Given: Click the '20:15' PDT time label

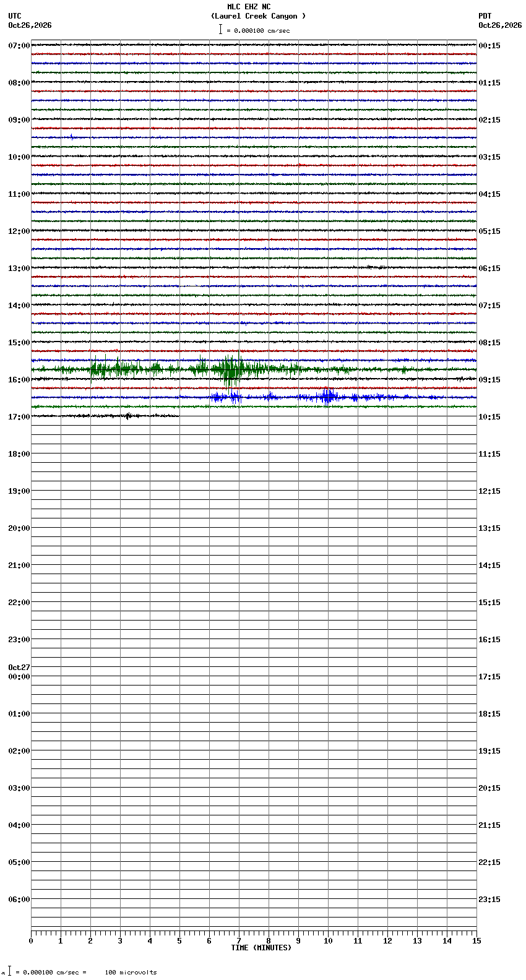Looking at the screenshot, I should pos(489,788).
